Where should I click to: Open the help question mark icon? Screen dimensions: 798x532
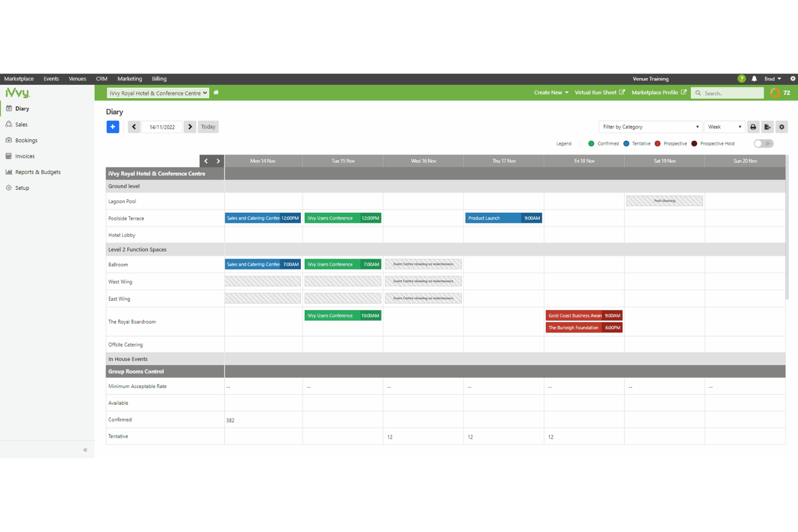pos(741,79)
